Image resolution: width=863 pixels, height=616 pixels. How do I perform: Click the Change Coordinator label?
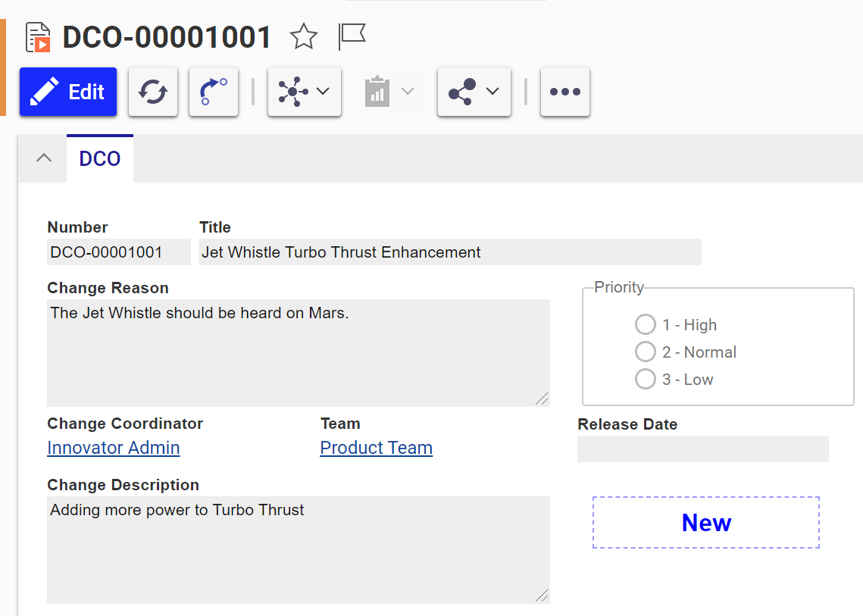point(125,424)
